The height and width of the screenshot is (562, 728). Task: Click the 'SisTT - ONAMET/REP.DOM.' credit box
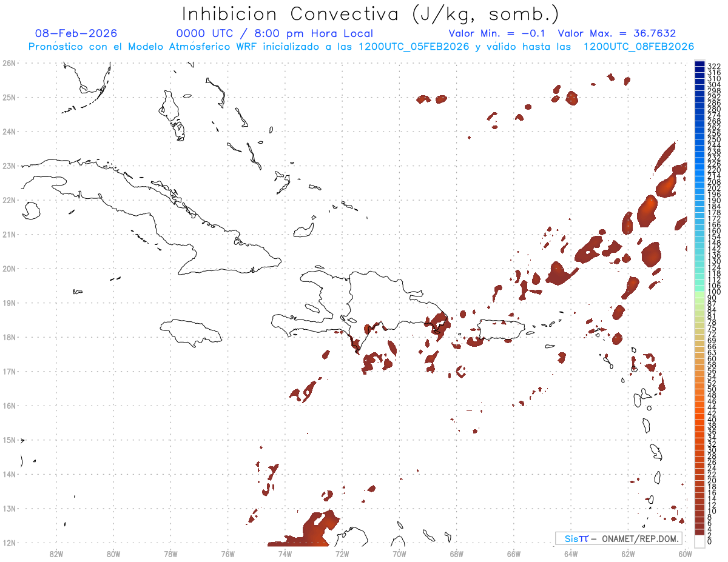point(619,538)
